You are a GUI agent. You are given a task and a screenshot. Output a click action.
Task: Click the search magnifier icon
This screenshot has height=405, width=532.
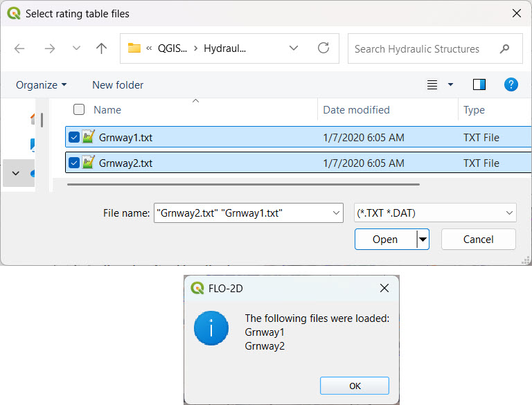[x=505, y=49]
